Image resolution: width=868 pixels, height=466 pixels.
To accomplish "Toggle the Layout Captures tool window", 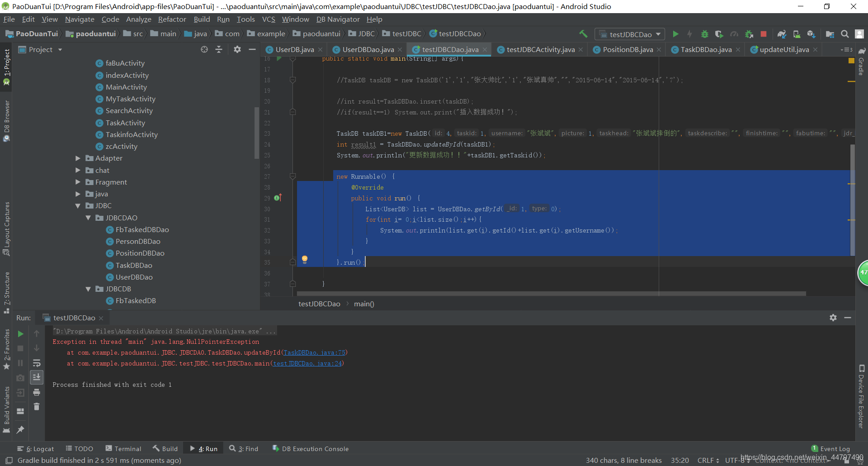I will [x=6, y=228].
